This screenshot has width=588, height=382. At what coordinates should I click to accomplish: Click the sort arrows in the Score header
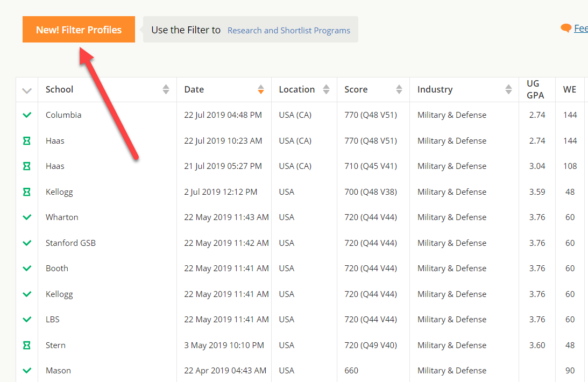399,89
